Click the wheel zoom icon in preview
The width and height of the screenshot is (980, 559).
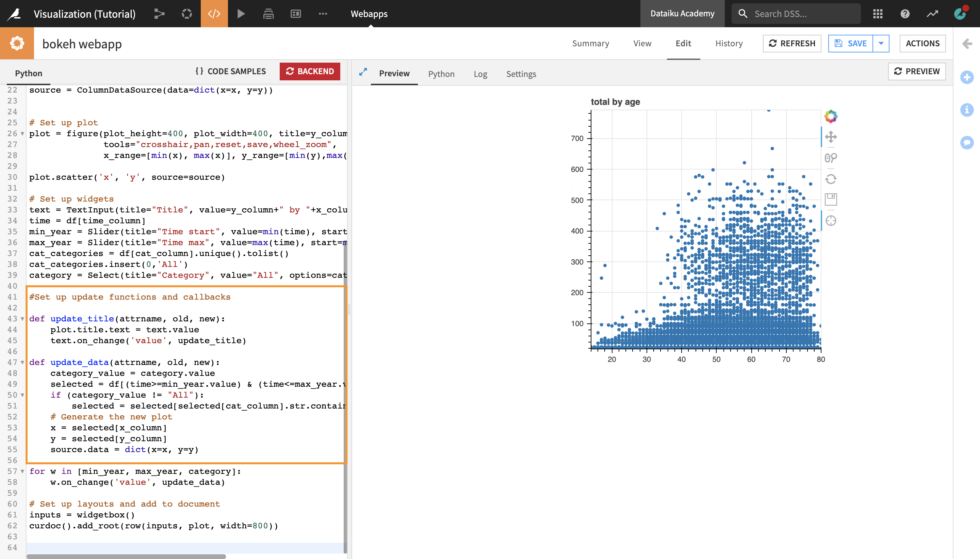pos(831,158)
